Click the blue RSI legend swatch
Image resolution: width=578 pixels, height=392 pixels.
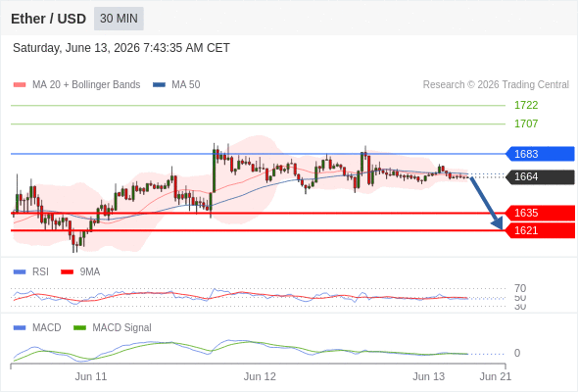coord(20,272)
